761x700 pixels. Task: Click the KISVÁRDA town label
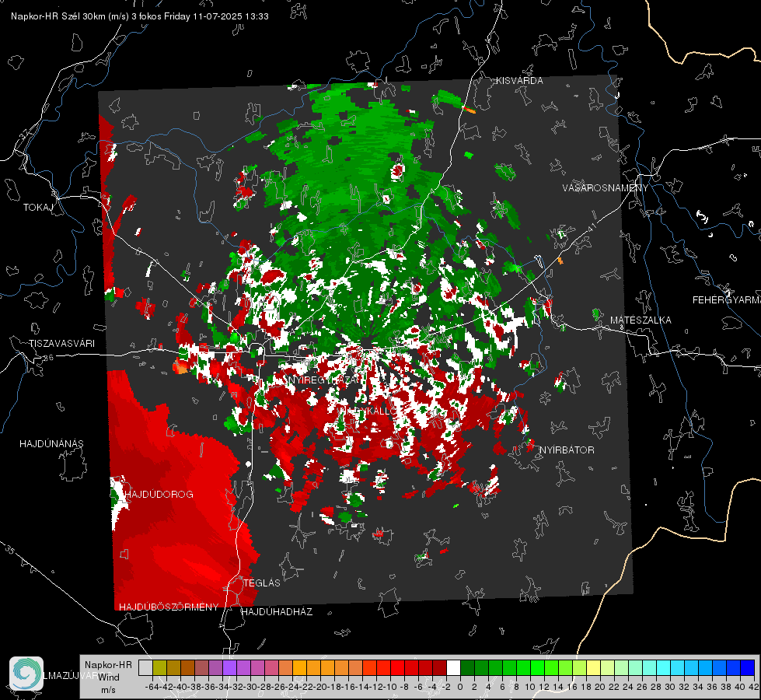pyautogui.click(x=519, y=81)
